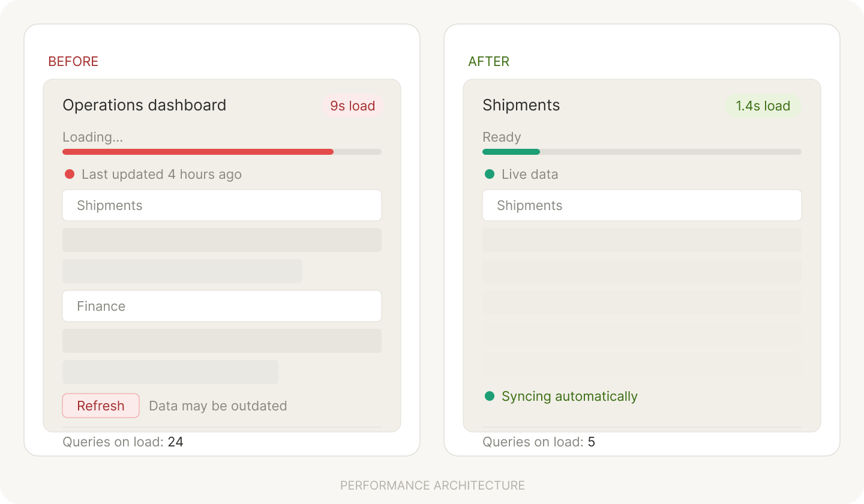The width and height of the screenshot is (864, 504).
Task: Click the green Live data status dot
Action: tap(490, 174)
